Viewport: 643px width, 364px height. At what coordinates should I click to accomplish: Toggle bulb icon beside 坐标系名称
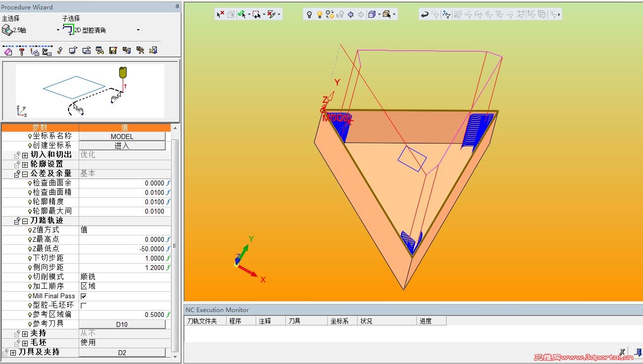30,136
